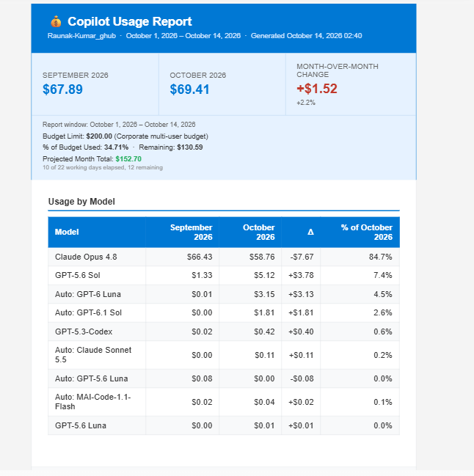
Task: Click the +$3.78 delta cell
Action: tap(301, 275)
